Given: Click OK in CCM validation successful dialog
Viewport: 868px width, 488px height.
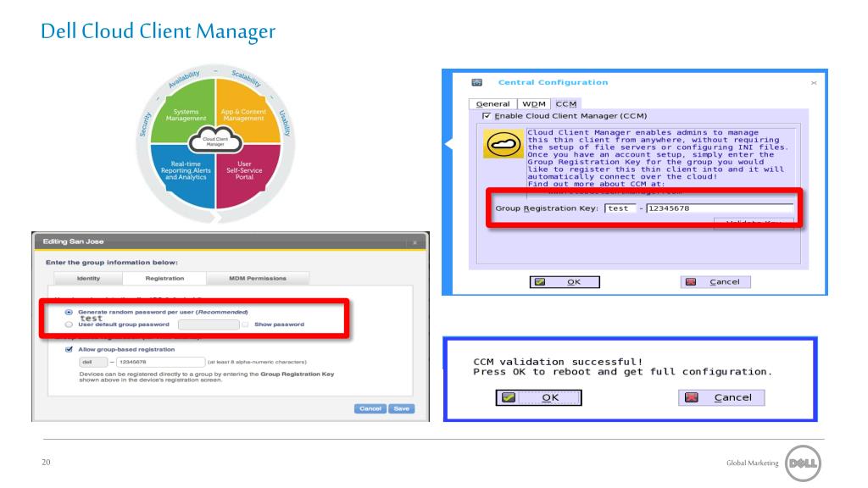Looking at the screenshot, I should point(538,397).
